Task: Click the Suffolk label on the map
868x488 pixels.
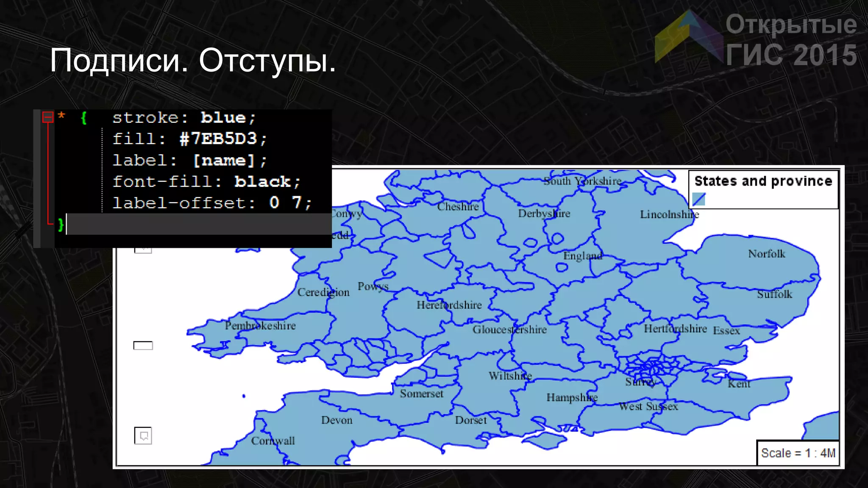Action: 775,294
